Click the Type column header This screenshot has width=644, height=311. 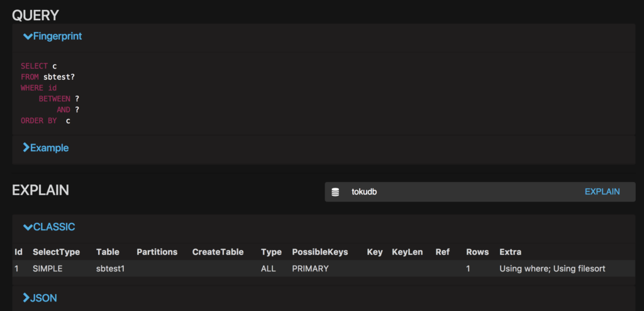click(x=271, y=252)
